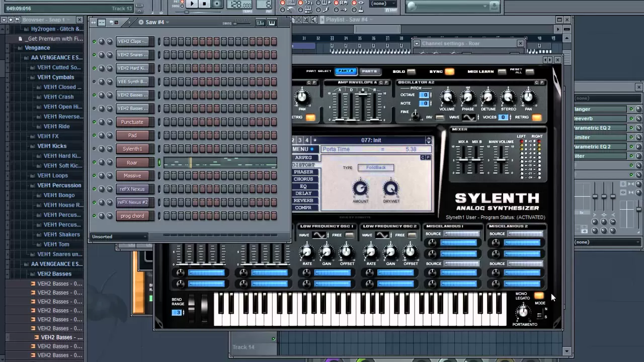The image size is (644, 362).
Task: Mute the Pad channel via green light
Action: point(94,135)
